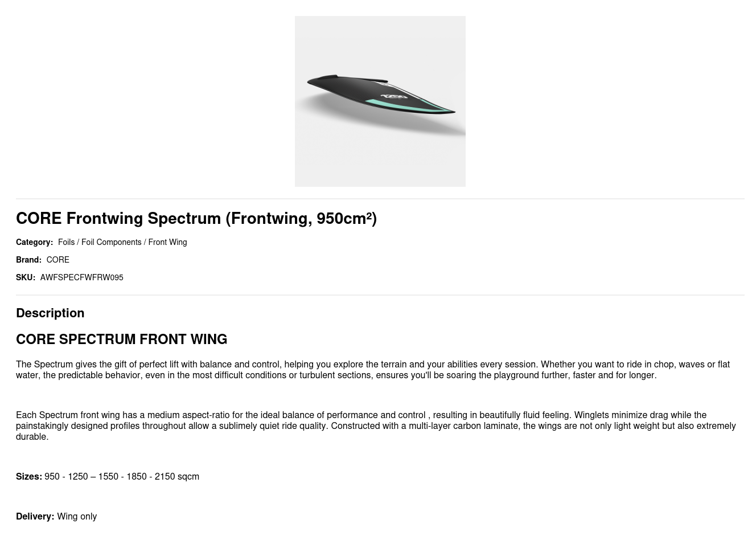This screenshot has height=548, width=756.
Task: Click the SKU code AWFSPECFWFRW095
Action: (81, 277)
